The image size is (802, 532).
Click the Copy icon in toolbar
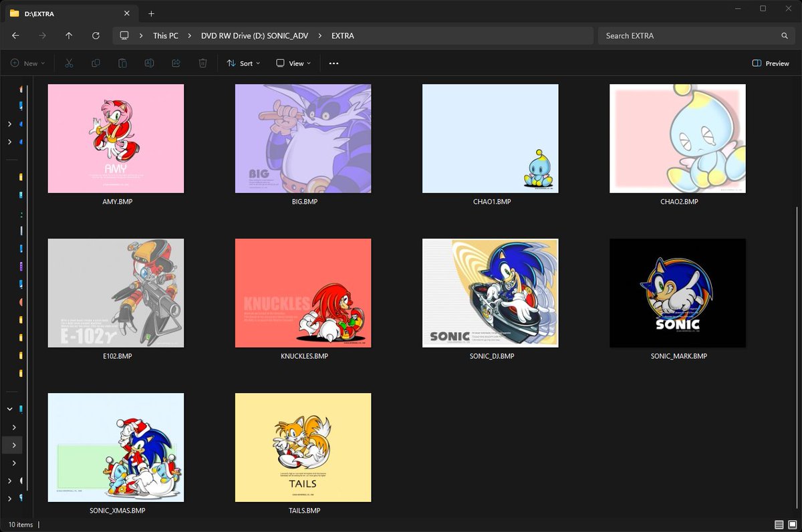(96, 63)
